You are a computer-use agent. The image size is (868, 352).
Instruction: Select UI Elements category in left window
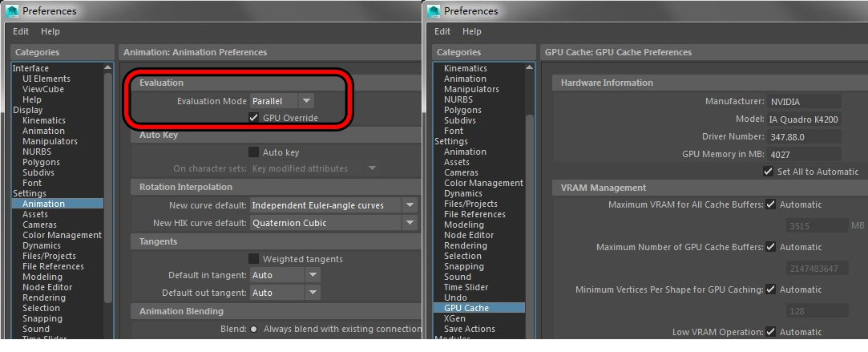[46, 79]
